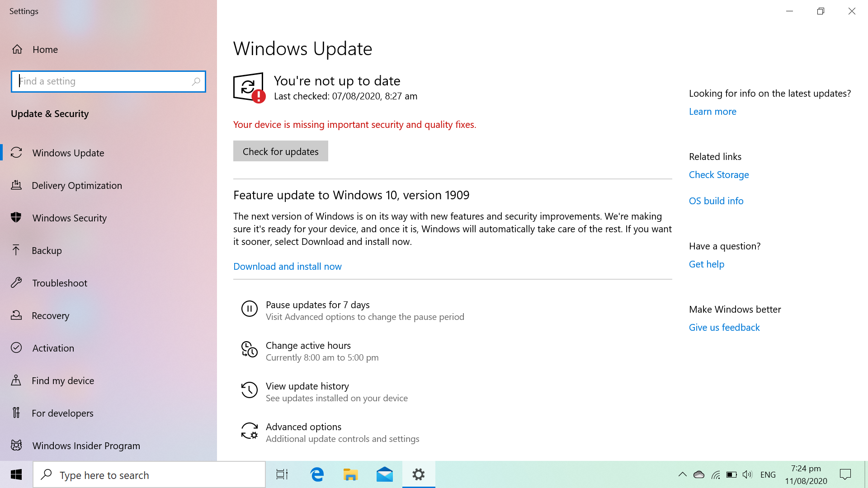Click the Troubleshoot wrench icon
The width and height of the screenshot is (868, 488).
click(16, 283)
